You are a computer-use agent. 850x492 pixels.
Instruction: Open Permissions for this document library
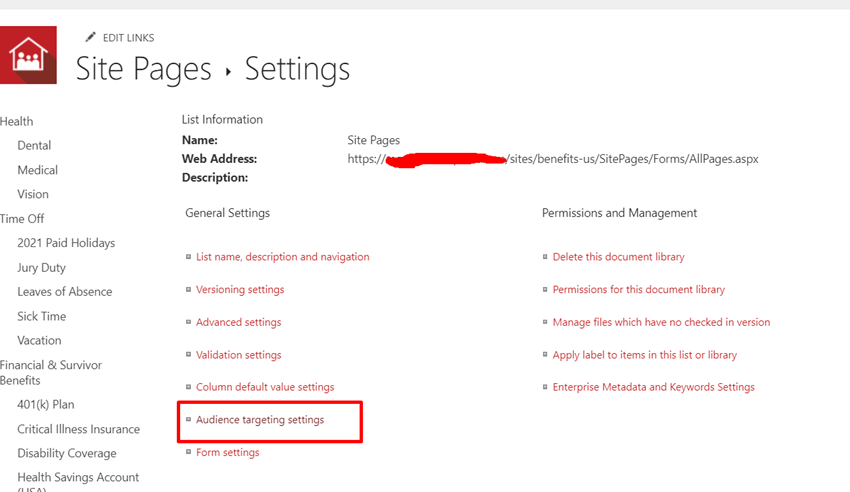coord(638,289)
